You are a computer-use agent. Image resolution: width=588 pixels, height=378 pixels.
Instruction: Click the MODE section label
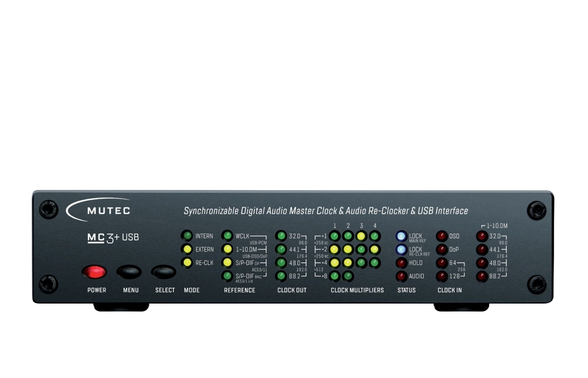tap(192, 290)
